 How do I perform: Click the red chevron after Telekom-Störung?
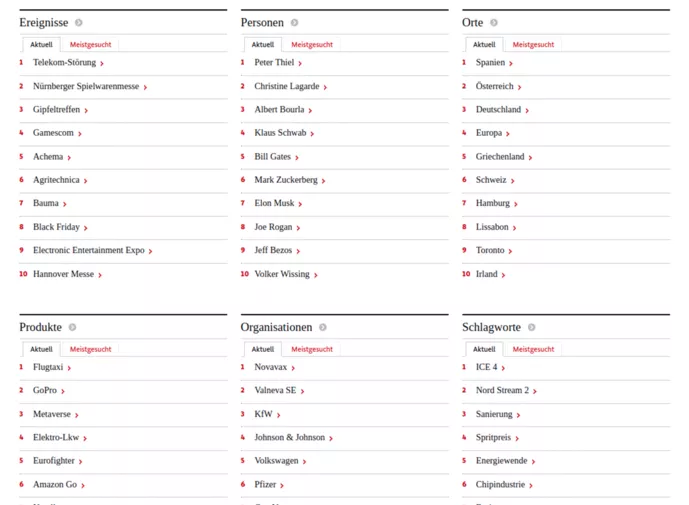[102, 64]
